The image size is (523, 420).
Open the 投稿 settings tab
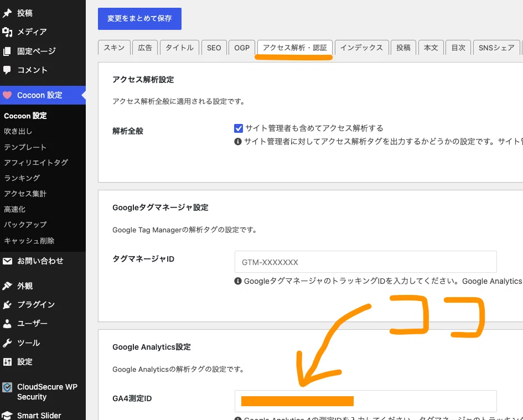pyautogui.click(x=403, y=48)
